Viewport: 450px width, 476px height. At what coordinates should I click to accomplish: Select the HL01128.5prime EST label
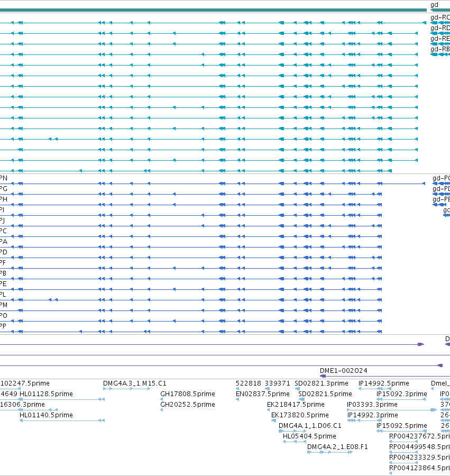point(46,394)
